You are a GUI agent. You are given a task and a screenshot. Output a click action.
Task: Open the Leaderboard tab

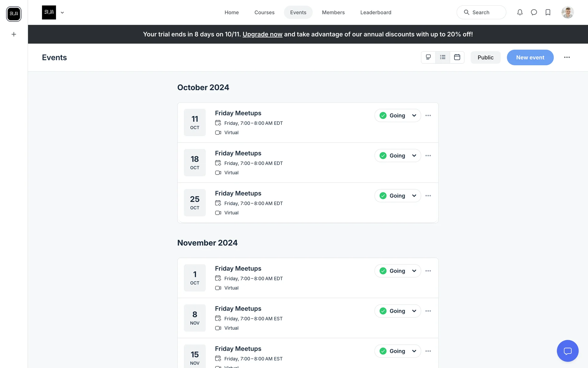pyautogui.click(x=375, y=12)
